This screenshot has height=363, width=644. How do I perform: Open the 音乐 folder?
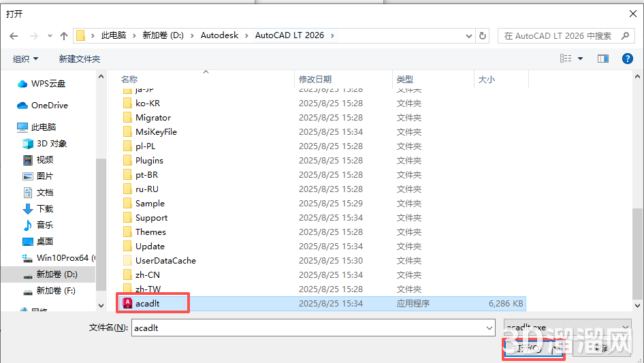[38, 225]
